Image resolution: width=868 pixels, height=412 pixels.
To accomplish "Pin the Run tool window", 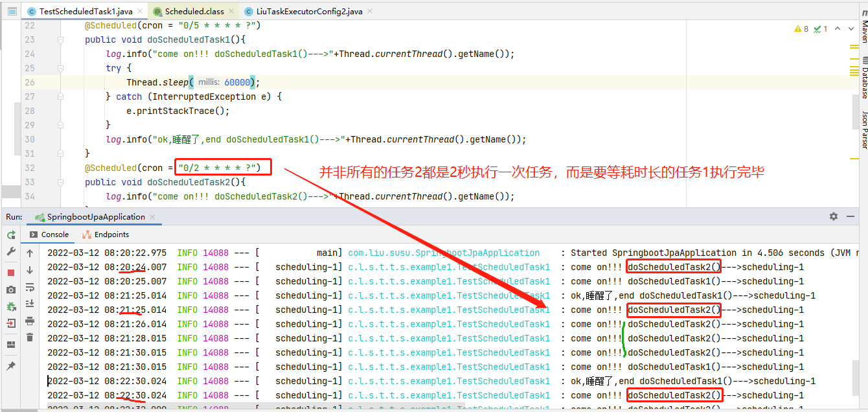I will pyautogui.click(x=10, y=365).
